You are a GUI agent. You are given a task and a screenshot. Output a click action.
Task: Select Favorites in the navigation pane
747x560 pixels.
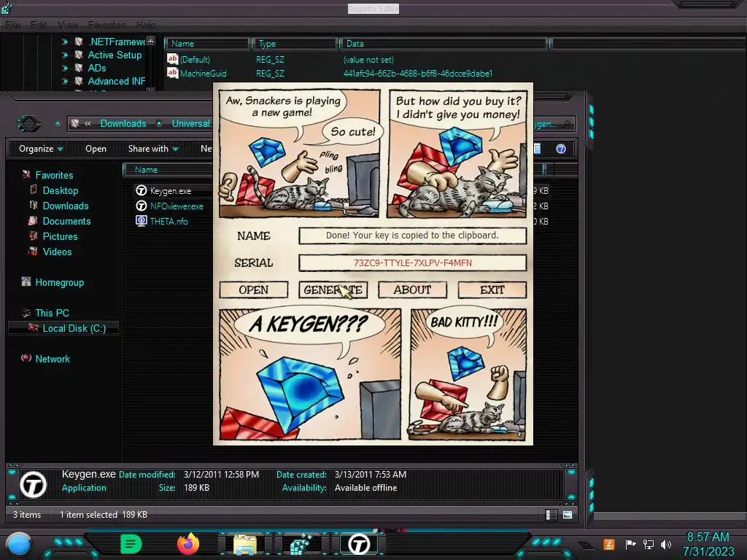[x=54, y=175]
